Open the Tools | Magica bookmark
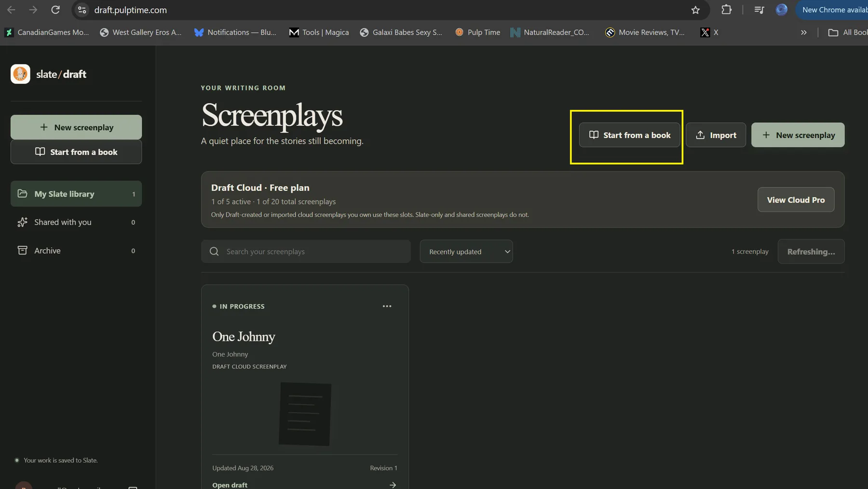This screenshot has height=489, width=868. click(319, 32)
